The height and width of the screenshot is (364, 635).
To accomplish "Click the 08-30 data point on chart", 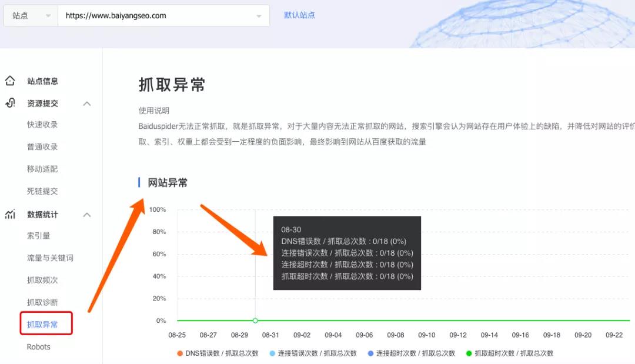I will pyautogui.click(x=255, y=320).
